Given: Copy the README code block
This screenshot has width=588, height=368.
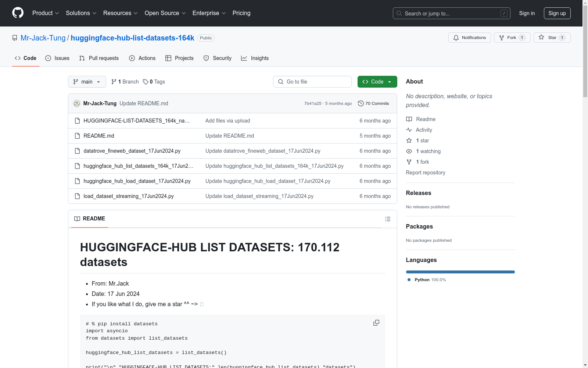Looking at the screenshot, I should (x=376, y=323).
